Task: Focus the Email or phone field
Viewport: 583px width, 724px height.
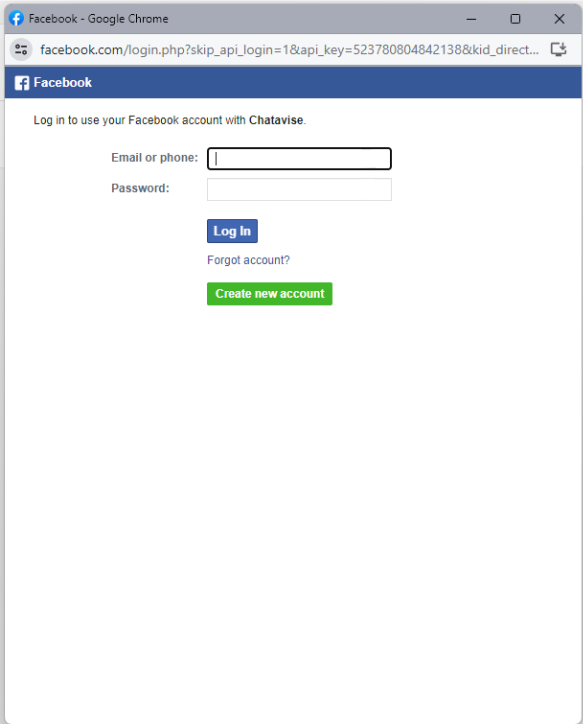Action: pyautogui.click(x=299, y=158)
